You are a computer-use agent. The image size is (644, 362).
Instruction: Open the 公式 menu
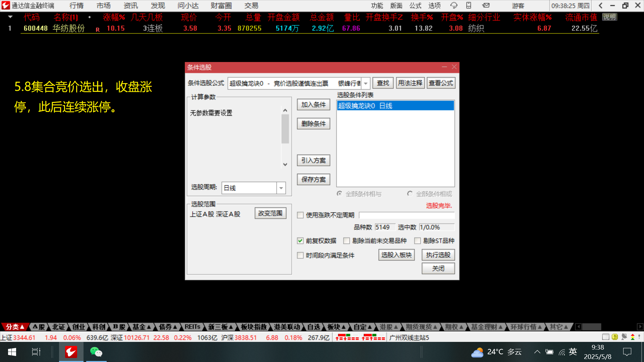[415, 5]
